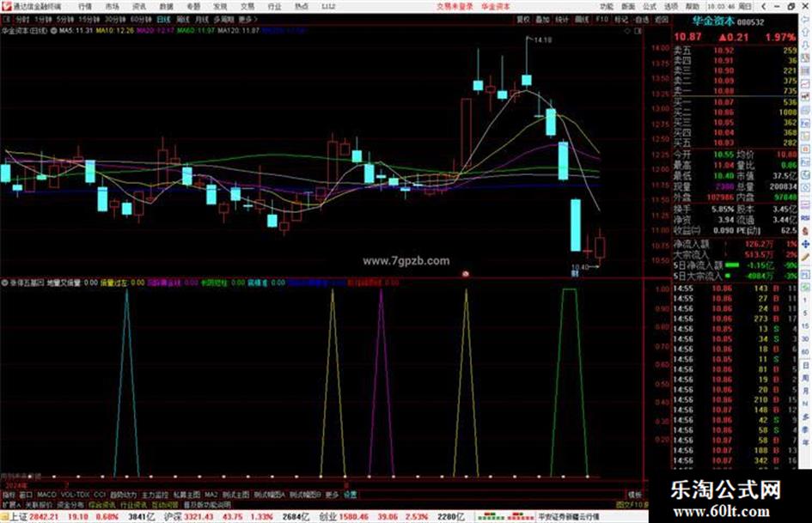Switch sub-chart indicator to VOL-TDX
The width and height of the screenshot is (812, 523).
point(75,495)
